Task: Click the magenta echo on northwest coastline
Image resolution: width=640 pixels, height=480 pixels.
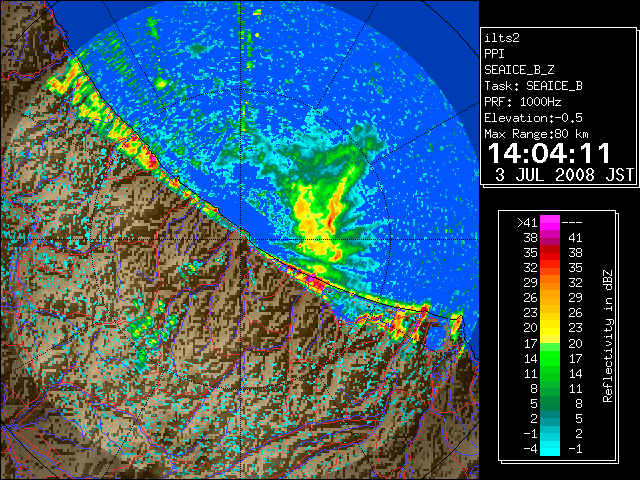Action: click(151, 158)
